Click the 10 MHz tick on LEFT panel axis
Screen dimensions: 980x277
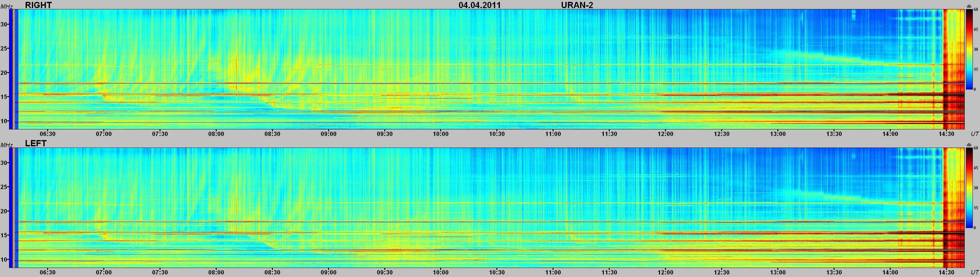click(x=4, y=259)
